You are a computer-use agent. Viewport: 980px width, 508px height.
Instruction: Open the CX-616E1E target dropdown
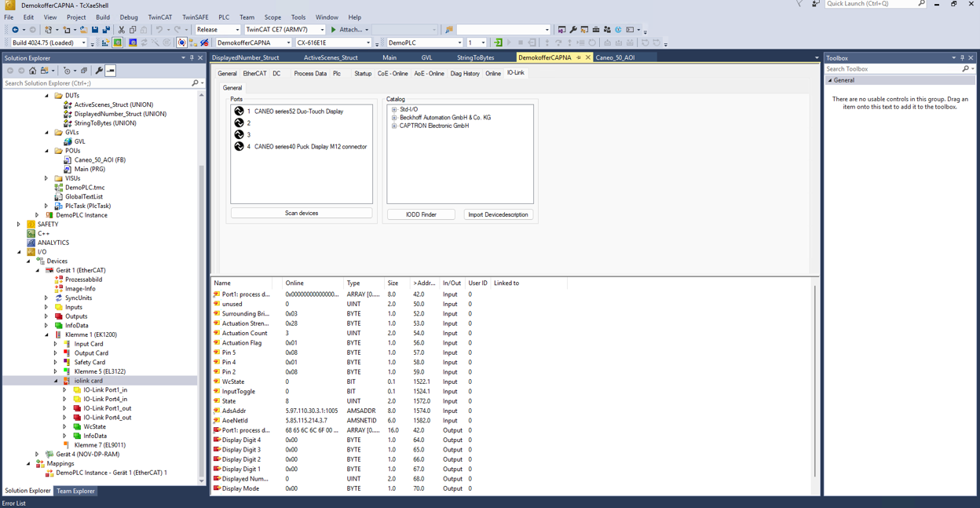coord(367,42)
